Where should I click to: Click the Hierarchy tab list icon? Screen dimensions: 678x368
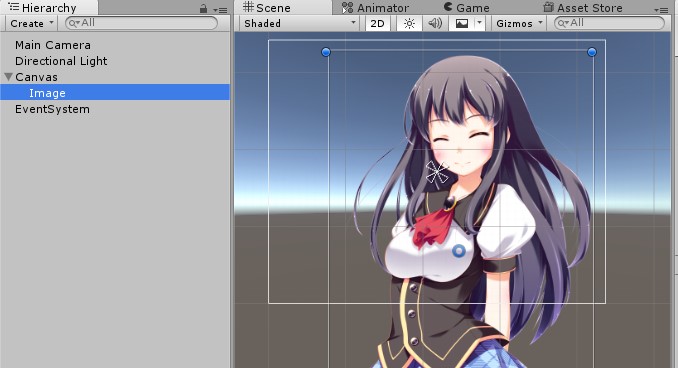(14, 6)
